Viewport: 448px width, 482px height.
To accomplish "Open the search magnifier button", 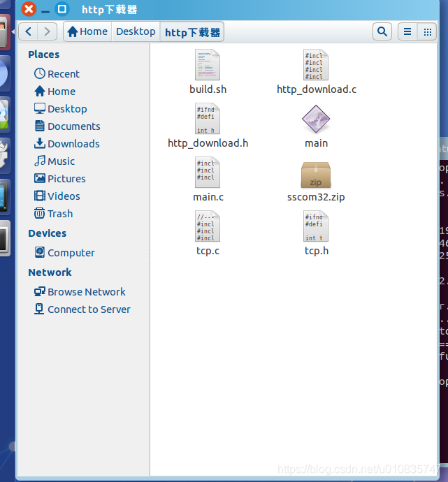I will pyautogui.click(x=382, y=31).
